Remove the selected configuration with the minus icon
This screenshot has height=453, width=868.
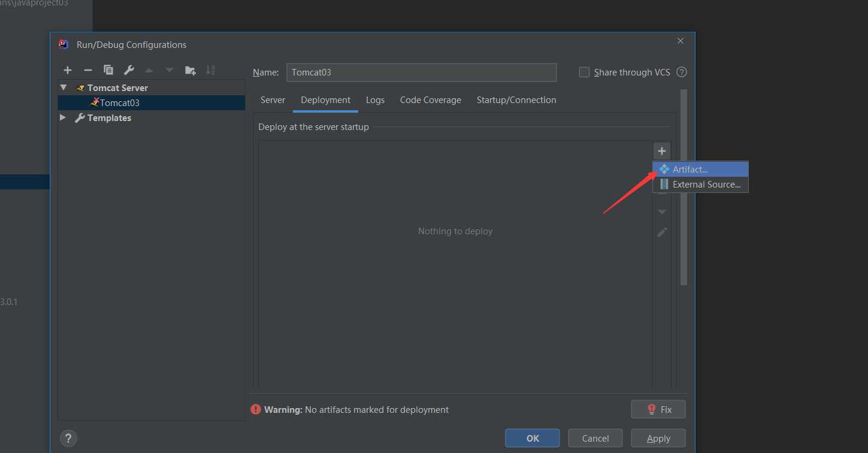click(88, 70)
